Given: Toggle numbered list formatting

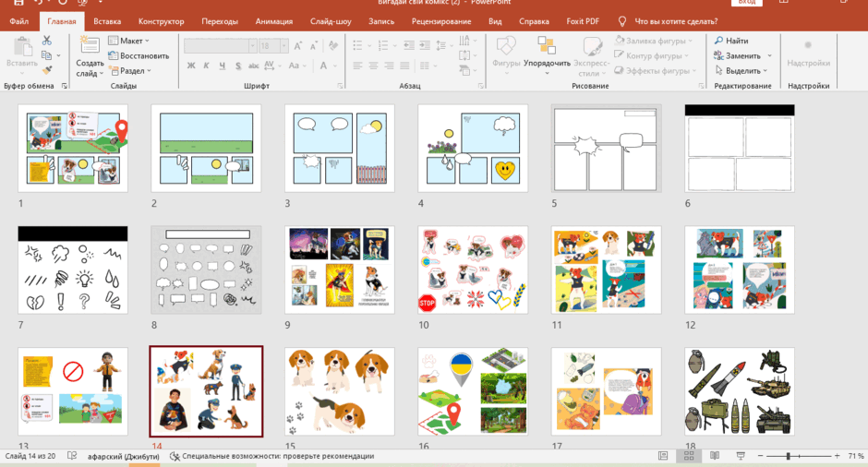Looking at the screenshot, I should coord(385,45).
